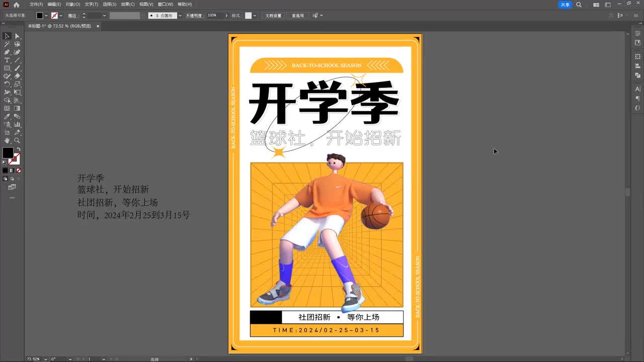This screenshot has height=362, width=644.
Task: Select the Blend tool
Action: click(x=17, y=117)
